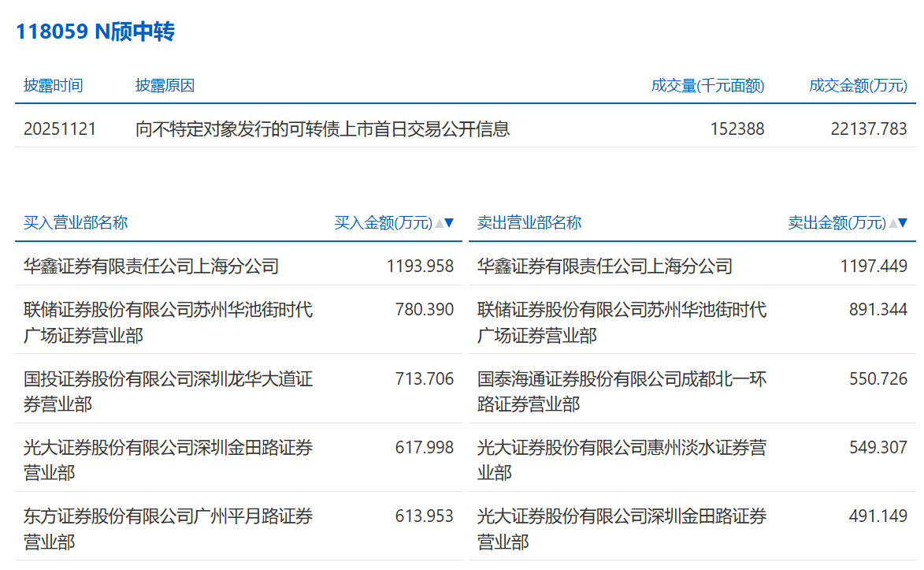The width and height of the screenshot is (924, 570).
Task: Open 华鑫证券上海分公司 in the buy list
Action: 151,266
